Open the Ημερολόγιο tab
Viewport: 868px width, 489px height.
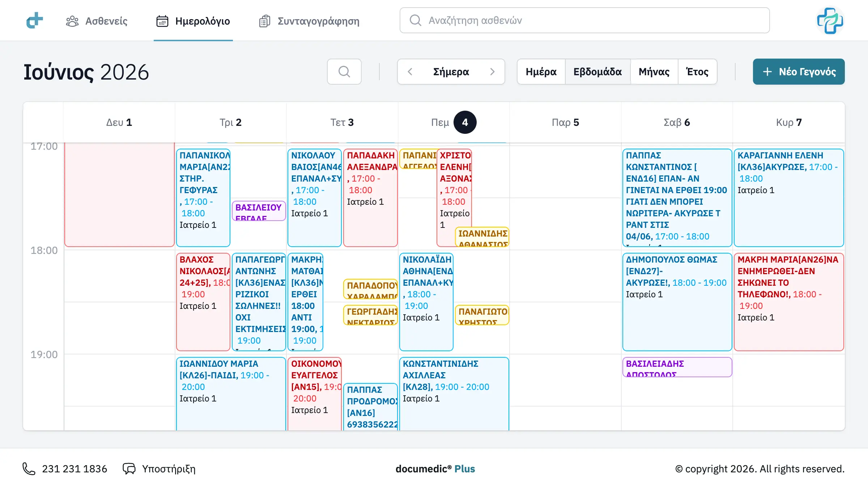click(x=193, y=21)
